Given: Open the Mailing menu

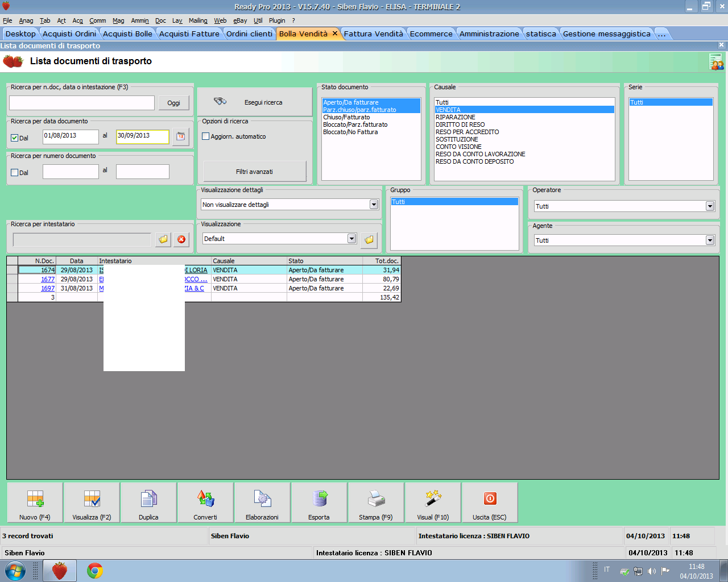Looking at the screenshot, I should (198, 20).
